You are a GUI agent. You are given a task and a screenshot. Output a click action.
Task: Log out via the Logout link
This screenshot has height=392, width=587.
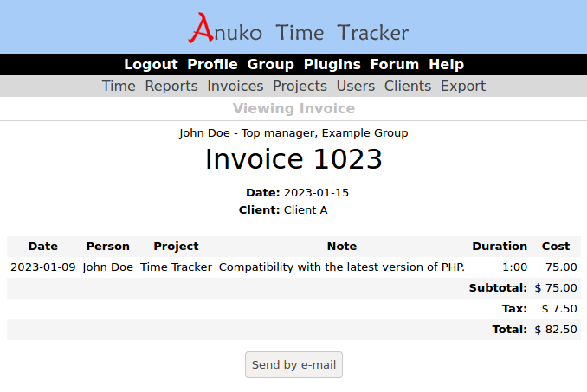(x=151, y=64)
